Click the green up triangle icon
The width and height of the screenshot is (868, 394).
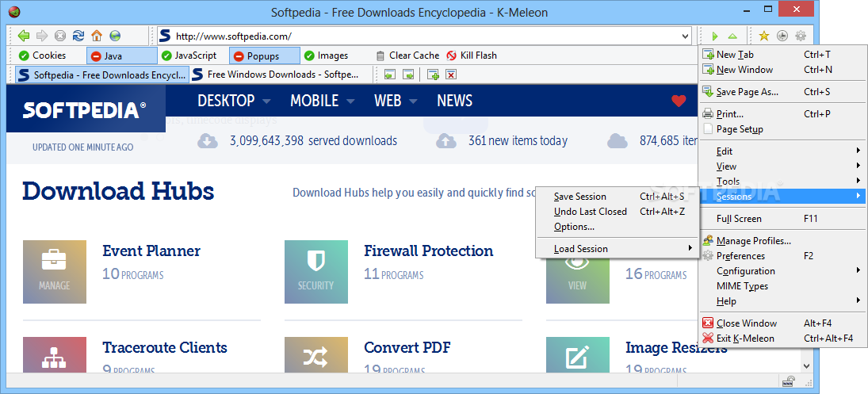coord(732,36)
